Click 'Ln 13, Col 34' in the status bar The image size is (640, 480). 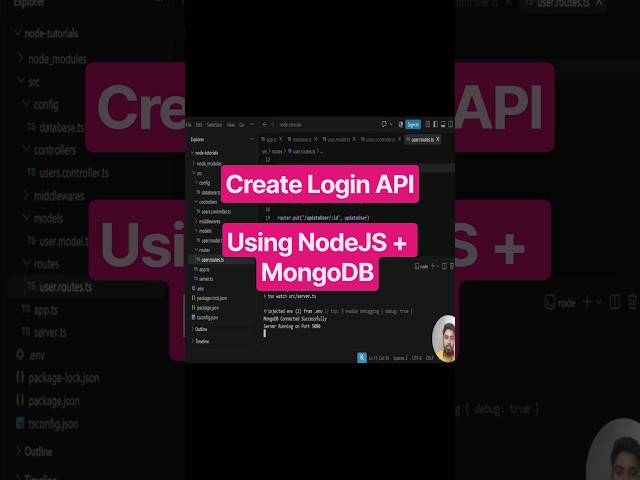pyautogui.click(x=379, y=358)
